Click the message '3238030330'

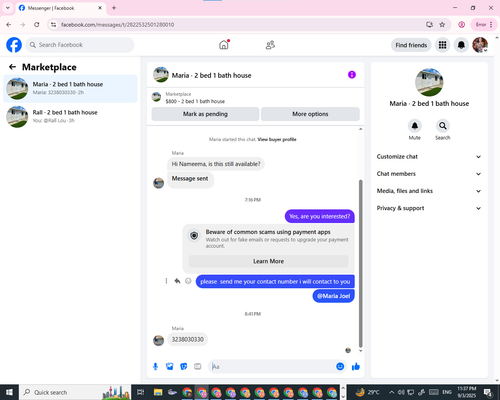188,339
